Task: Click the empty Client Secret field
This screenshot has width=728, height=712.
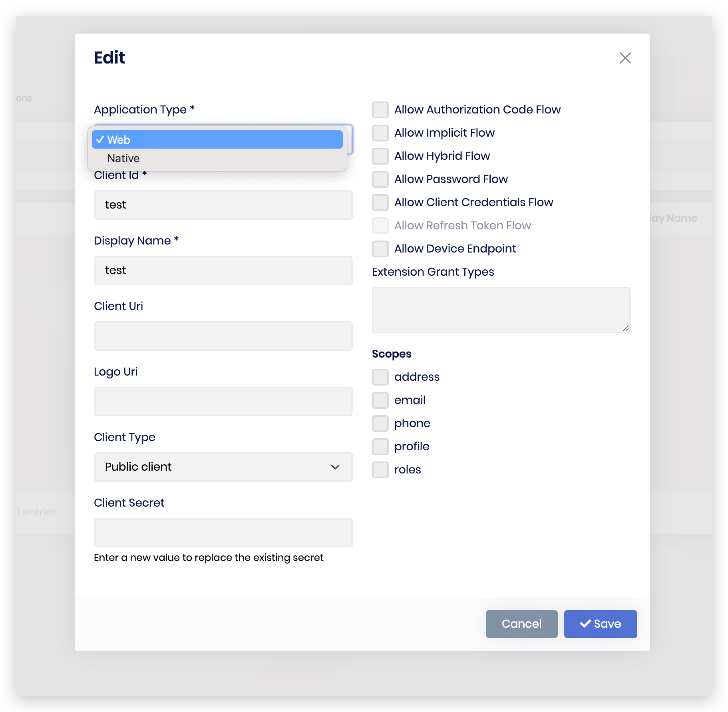Action: coord(223,532)
